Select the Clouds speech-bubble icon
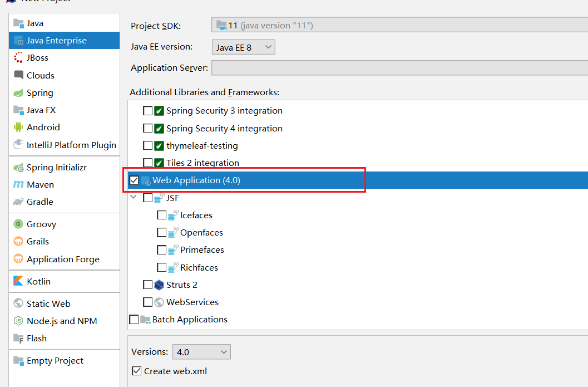 (x=18, y=75)
